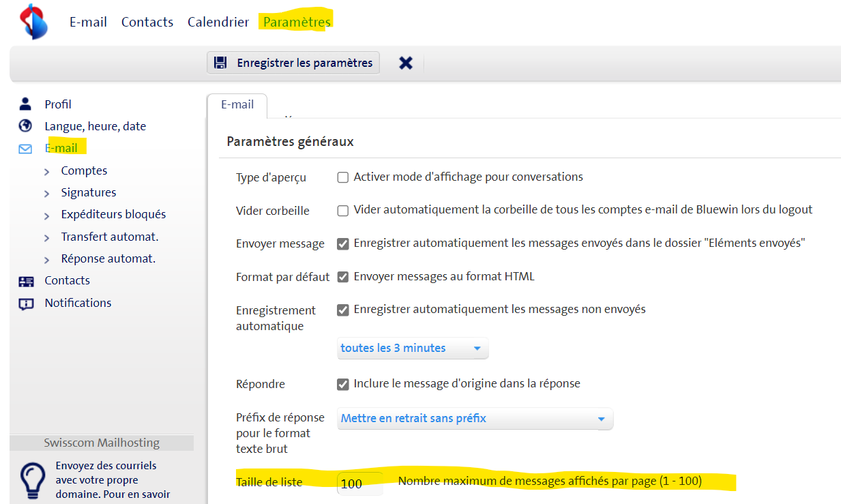Viewport: 841px width, 504px height.
Task: Click the X cancel icon in toolbar
Action: pos(406,63)
